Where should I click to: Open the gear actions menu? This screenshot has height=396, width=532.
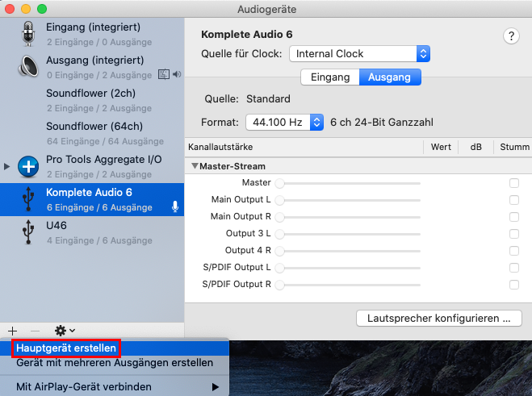[x=65, y=331]
